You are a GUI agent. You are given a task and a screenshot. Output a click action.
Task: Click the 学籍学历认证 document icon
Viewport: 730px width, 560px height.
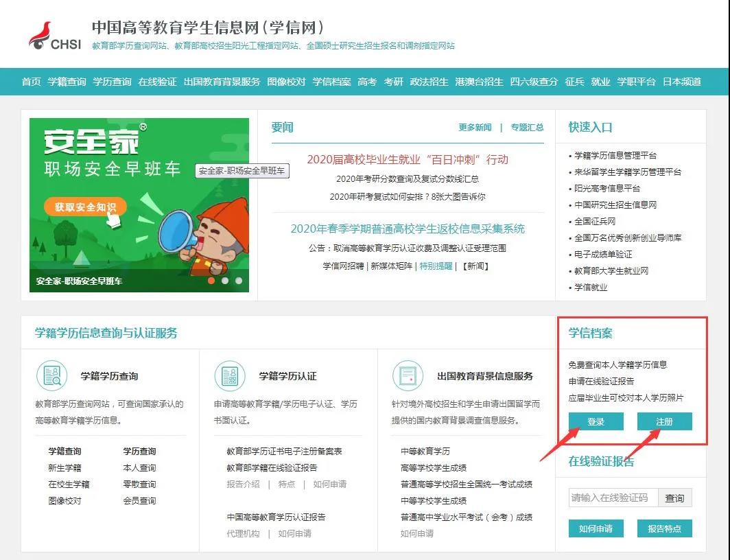(229, 375)
